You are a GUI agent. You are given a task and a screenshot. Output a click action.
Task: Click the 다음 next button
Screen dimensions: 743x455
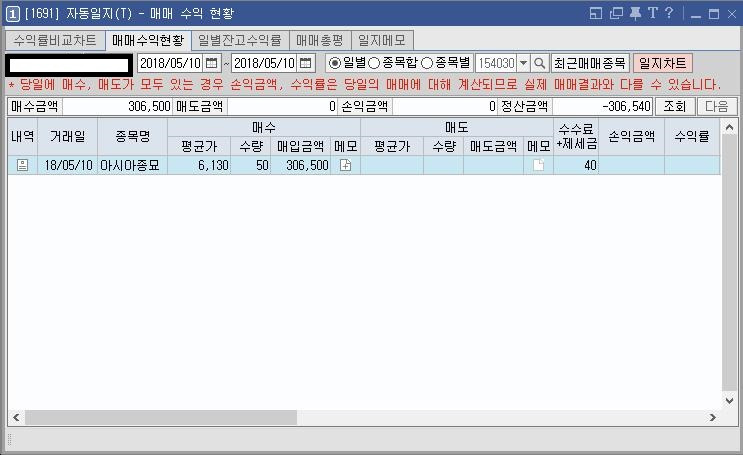716,106
